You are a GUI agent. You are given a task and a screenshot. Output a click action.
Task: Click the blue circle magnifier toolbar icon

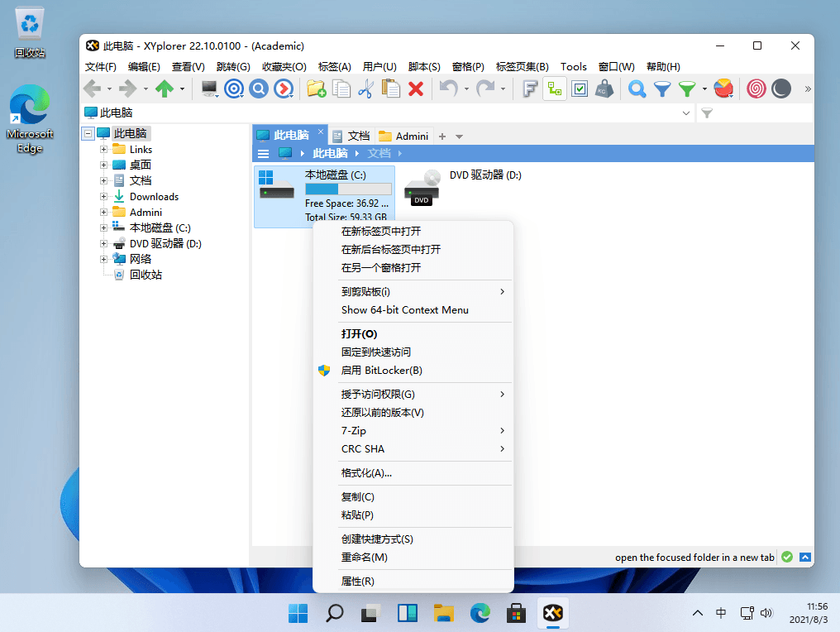(259, 89)
